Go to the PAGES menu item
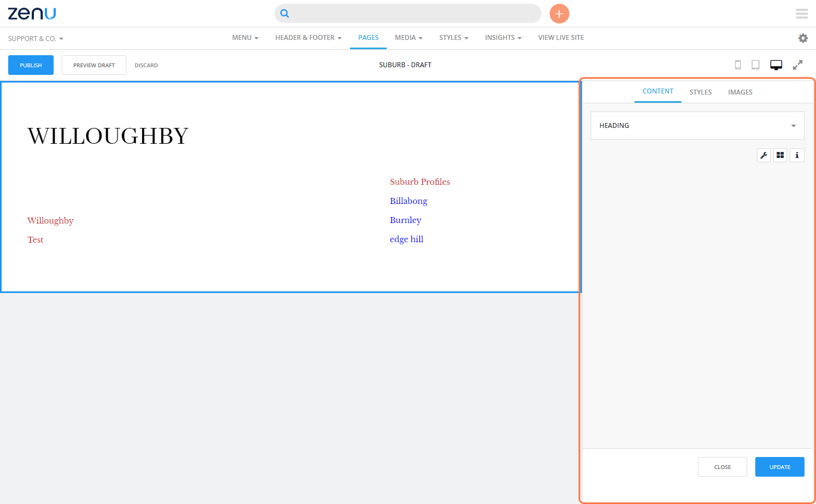Screen dimensions: 816x504 pos(369,38)
